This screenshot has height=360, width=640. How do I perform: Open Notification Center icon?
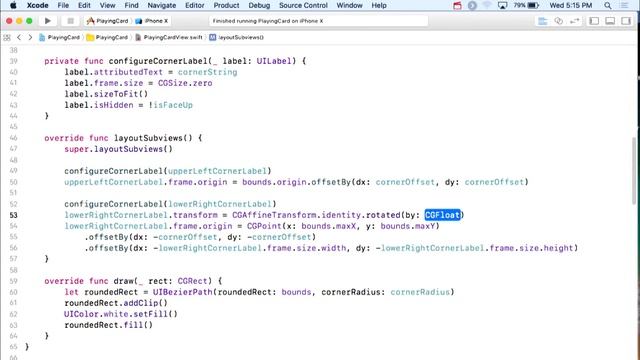click(x=624, y=5)
